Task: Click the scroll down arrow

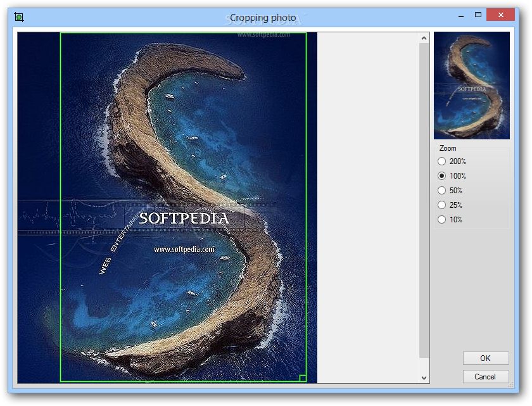Action: point(424,378)
